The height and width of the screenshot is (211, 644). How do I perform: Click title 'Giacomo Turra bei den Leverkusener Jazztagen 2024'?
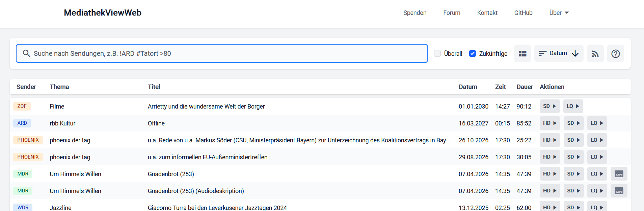pos(217,208)
